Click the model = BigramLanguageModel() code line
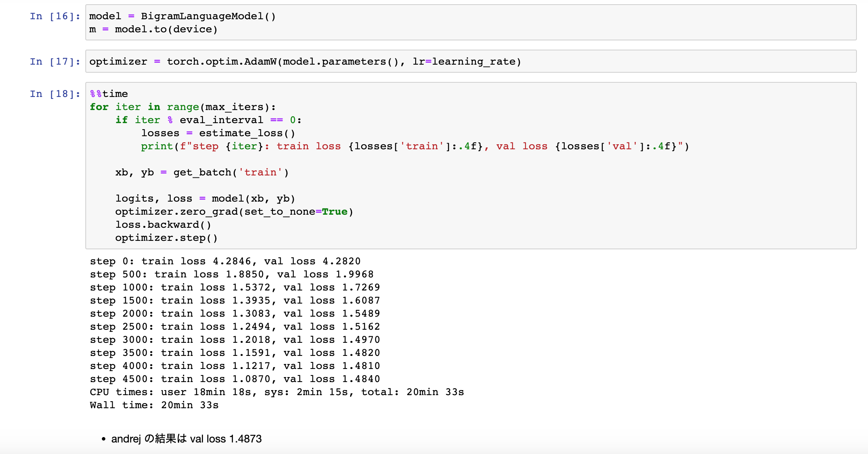This screenshot has height=454, width=868. pos(183,16)
